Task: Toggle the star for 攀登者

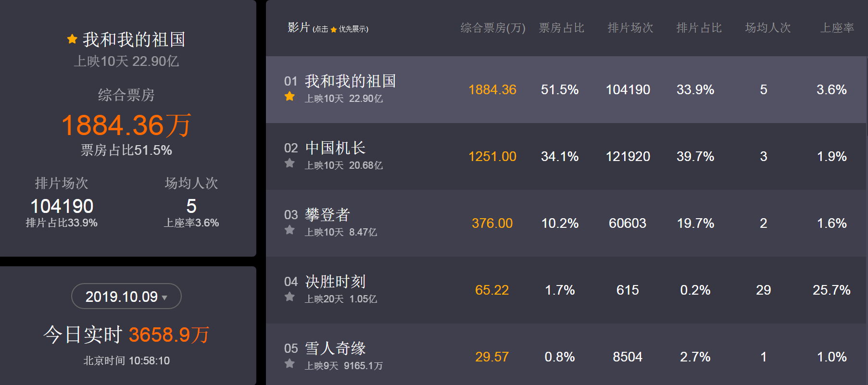Action: point(289,230)
